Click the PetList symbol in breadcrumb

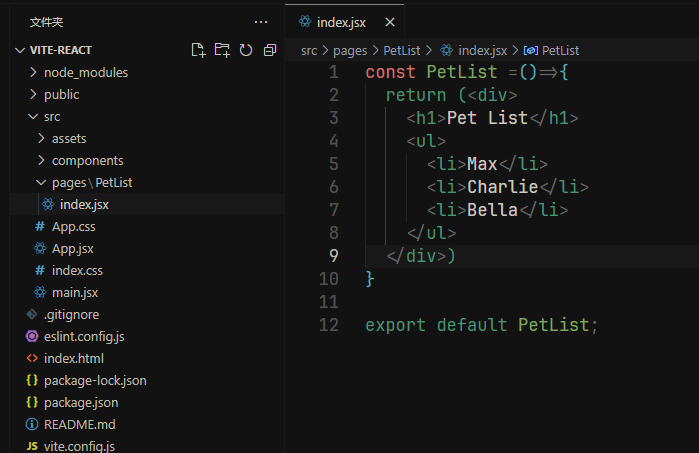click(559, 50)
